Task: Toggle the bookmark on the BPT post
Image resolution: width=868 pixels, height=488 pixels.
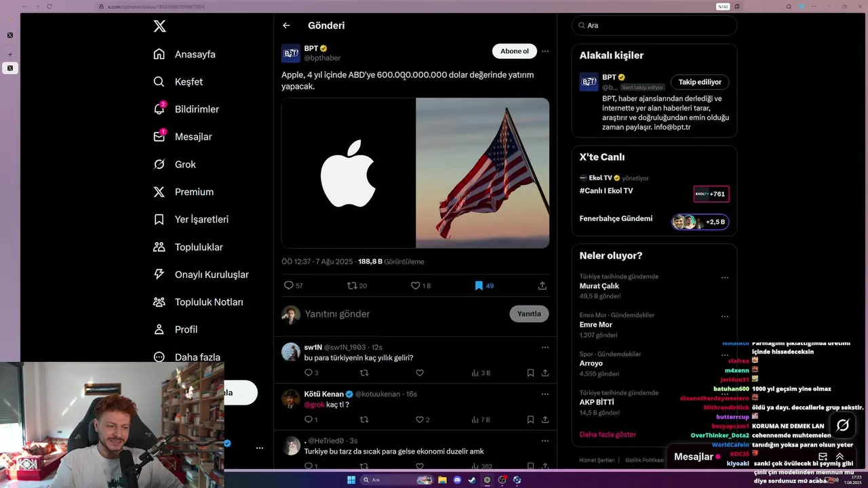Action: pos(484,286)
